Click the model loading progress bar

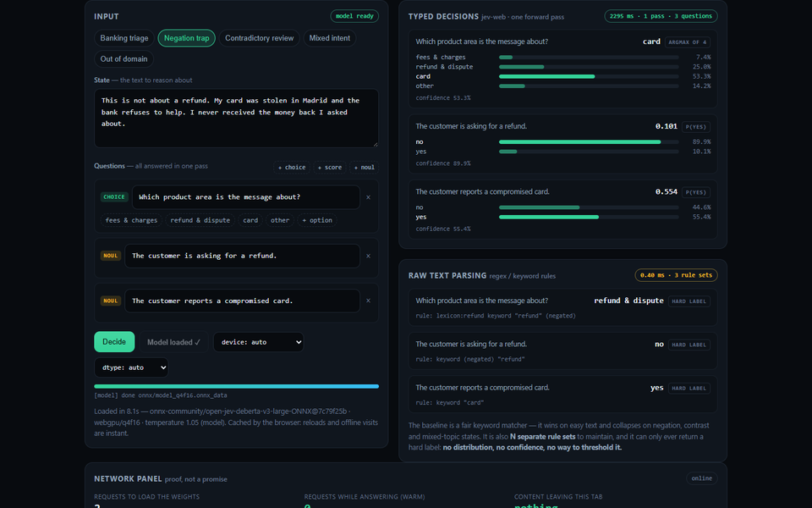[236, 386]
